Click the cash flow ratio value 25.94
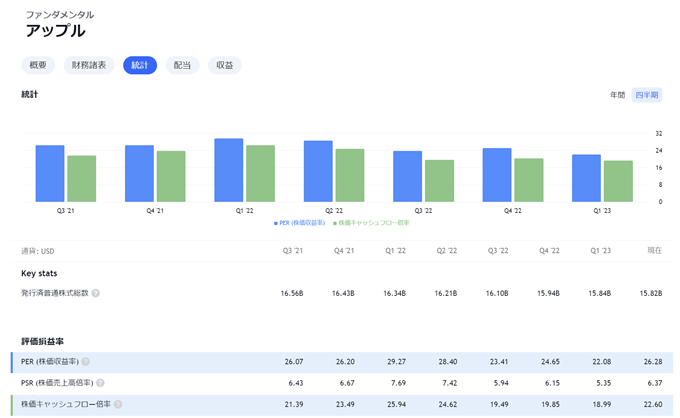680x418 pixels. [x=396, y=404]
